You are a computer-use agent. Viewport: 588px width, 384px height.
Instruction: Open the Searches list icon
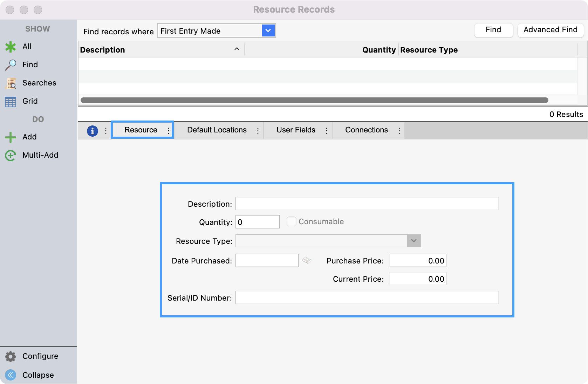coord(11,83)
